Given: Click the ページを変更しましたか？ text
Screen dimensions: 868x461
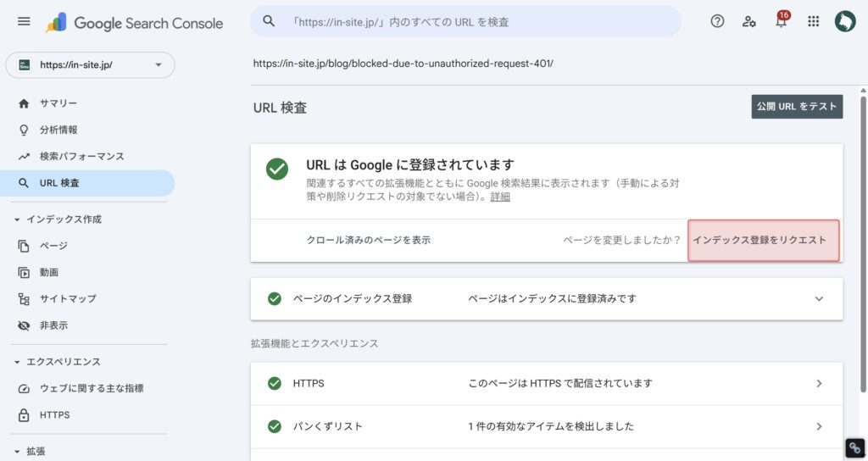Looking at the screenshot, I should (621, 240).
